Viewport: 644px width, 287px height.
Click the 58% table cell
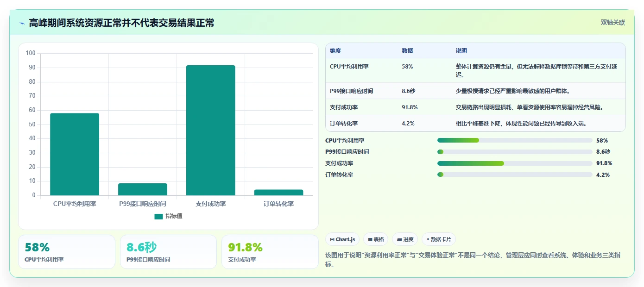pos(407,67)
